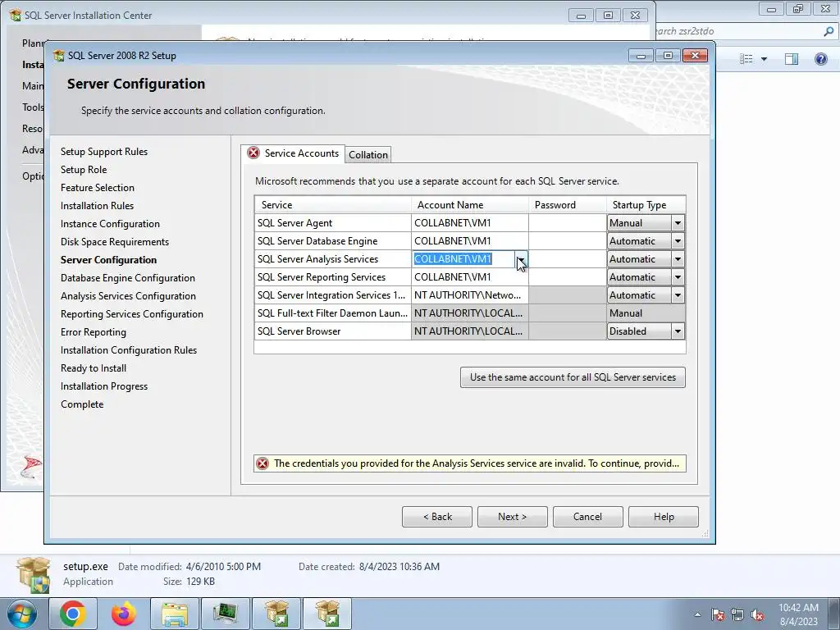Viewport: 840px width, 630px height.
Task: Open the Analysis Services startup type dropdown
Action: click(678, 258)
